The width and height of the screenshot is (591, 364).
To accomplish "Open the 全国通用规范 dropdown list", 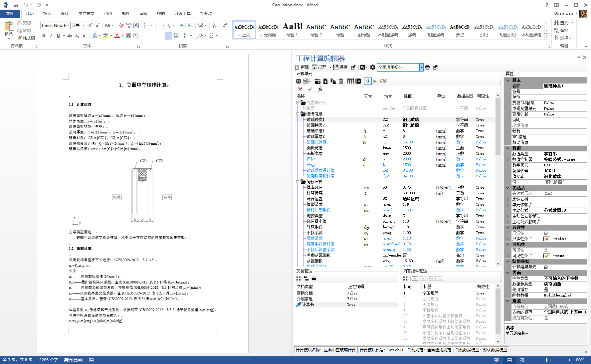I will 421,67.
